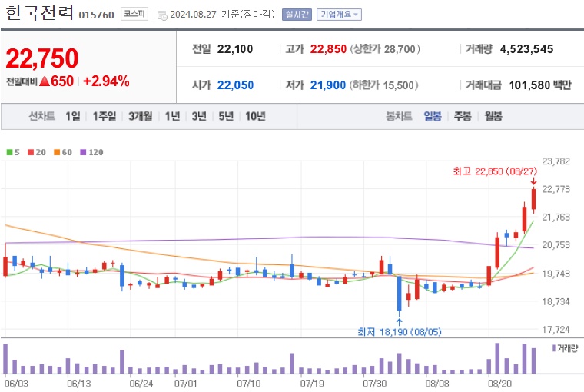This screenshot has height=392, width=584.
Task: Click the +2.94% change value
Action: (x=106, y=81)
